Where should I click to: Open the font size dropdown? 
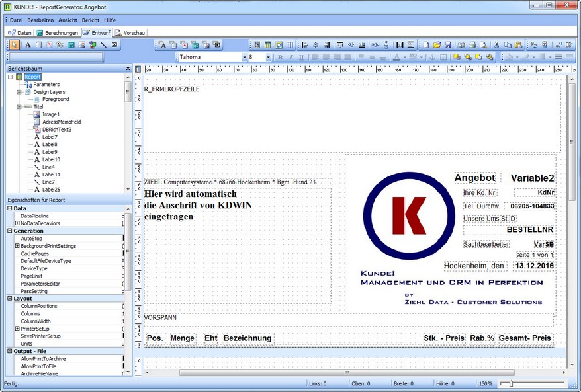point(268,58)
